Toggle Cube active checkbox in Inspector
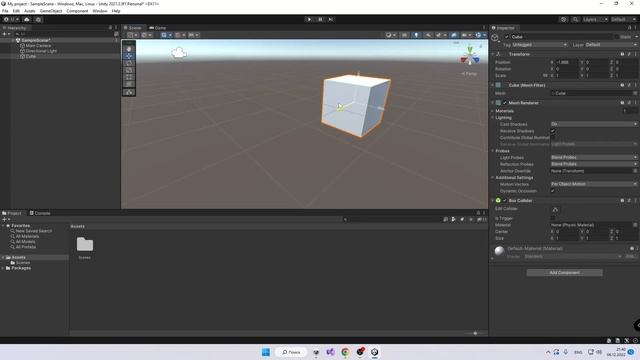The image size is (640, 360). pyautogui.click(x=507, y=37)
